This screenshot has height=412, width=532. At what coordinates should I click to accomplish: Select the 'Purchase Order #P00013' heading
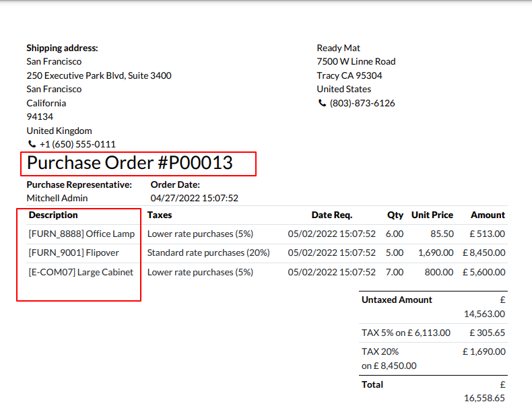click(129, 163)
